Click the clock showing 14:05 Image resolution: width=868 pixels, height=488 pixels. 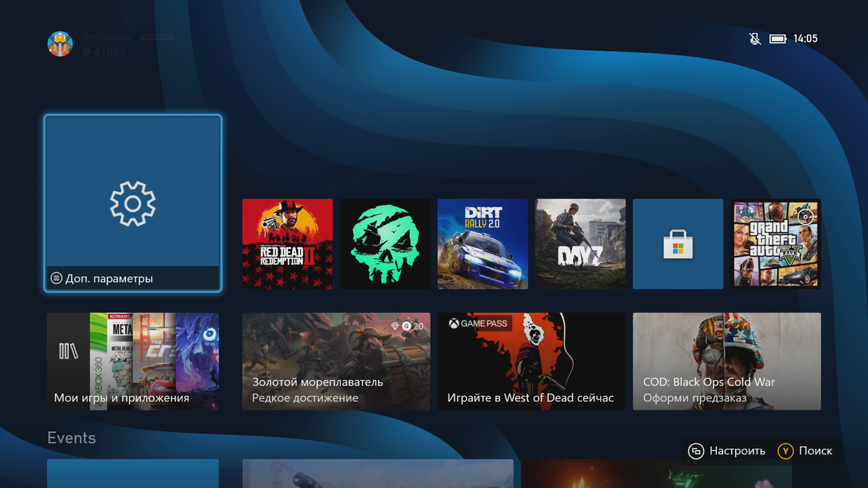coord(806,39)
